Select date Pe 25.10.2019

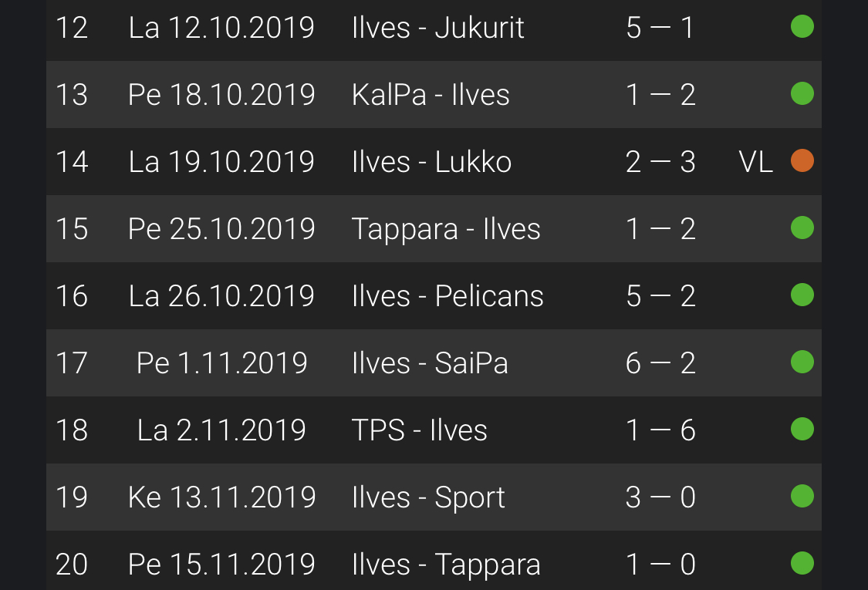(221, 229)
